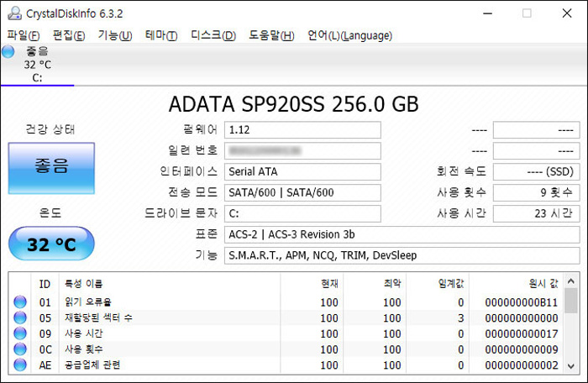Click the ADATA SP920SS 256.0 GB title
This screenshot has height=383, width=588.
click(x=294, y=104)
